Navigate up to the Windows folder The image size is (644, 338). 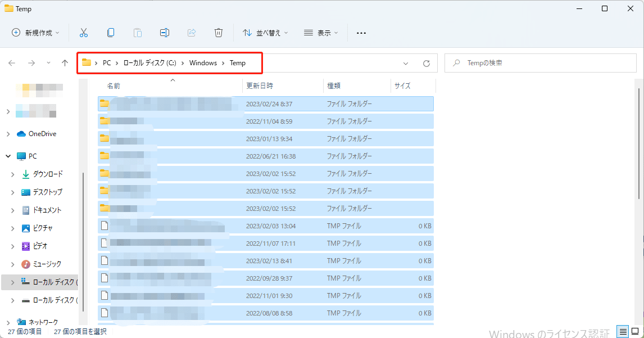pyautogui.click(x=65, y=63)
